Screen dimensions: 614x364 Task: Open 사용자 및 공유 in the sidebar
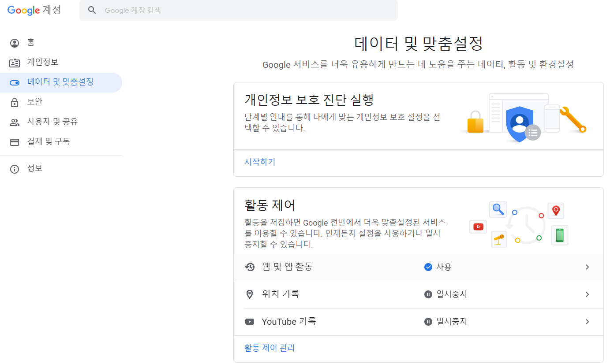[x=61, y=122]
